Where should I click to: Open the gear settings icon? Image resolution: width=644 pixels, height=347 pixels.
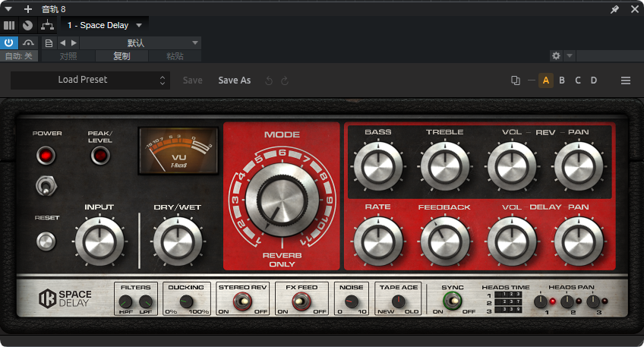click(556, 56)
